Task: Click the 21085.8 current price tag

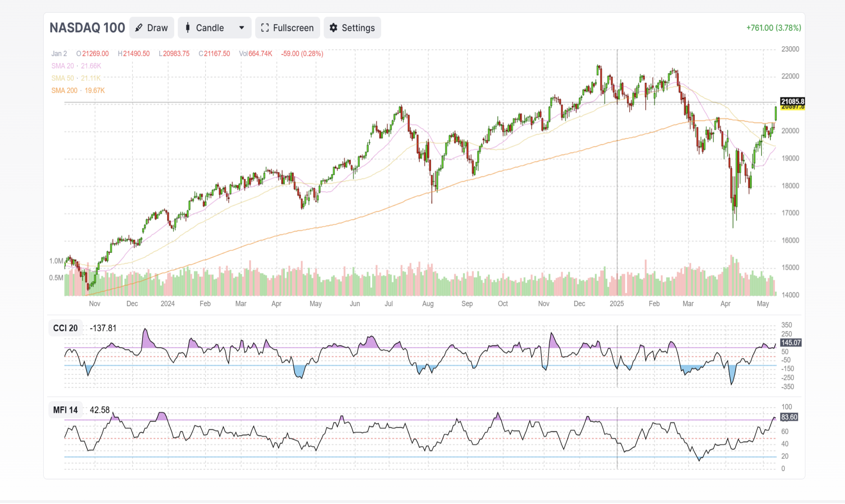Action: (x=792, y=101)
